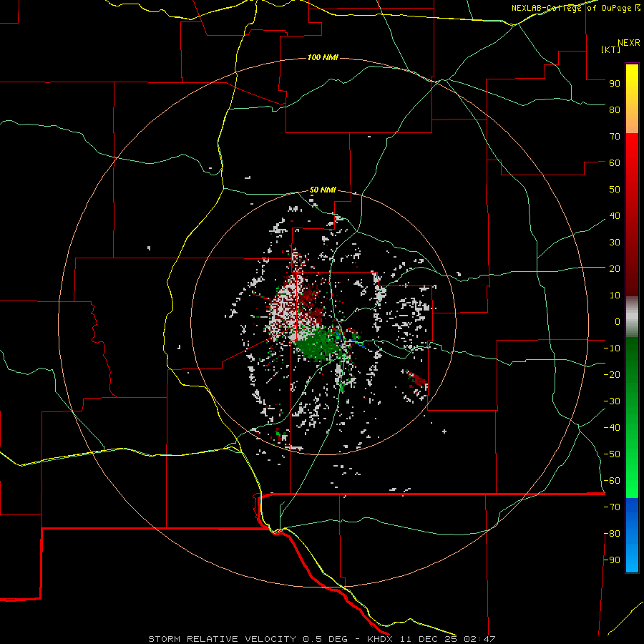Click the green segment of velocity color bar

point(632,417)
